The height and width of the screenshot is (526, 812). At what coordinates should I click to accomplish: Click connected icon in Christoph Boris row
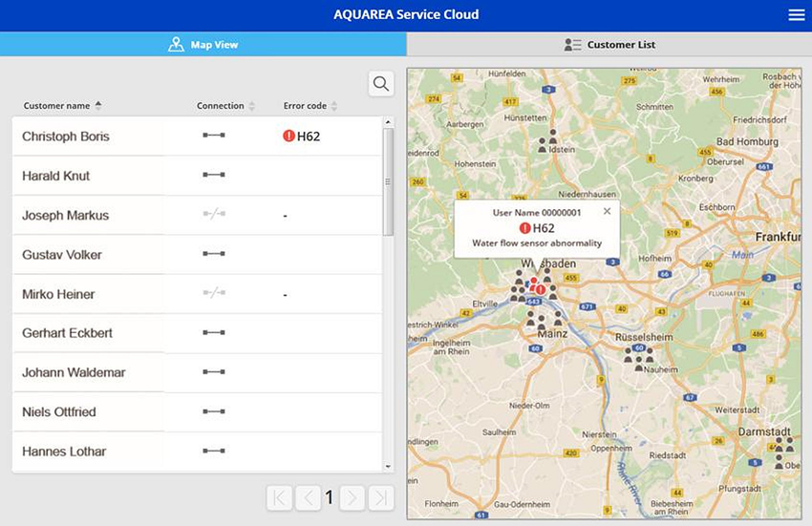pos(214,136)
